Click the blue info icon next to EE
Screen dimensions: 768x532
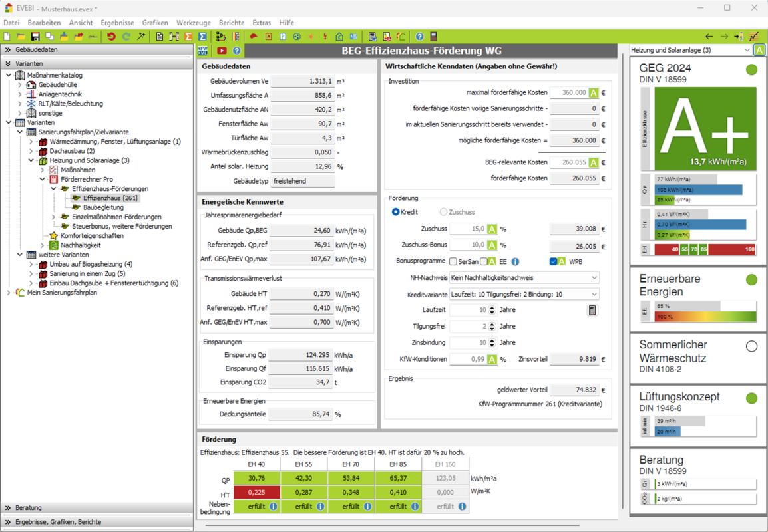[x=515, y=262]
